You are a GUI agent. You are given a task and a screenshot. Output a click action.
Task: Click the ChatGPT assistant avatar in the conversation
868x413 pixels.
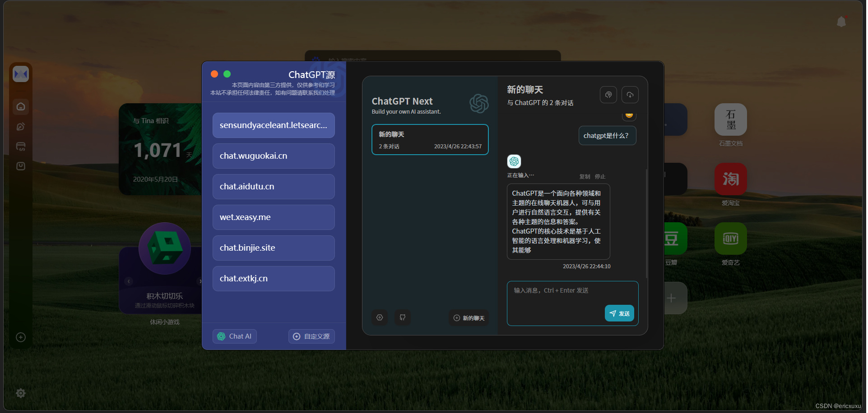(x=514, y=161)
